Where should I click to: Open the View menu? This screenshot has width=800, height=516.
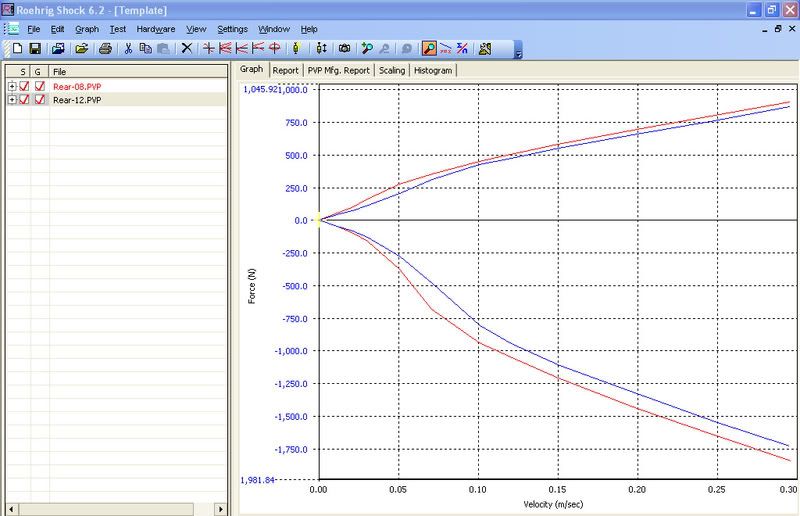pyautogui.click(x=196, y=29)
